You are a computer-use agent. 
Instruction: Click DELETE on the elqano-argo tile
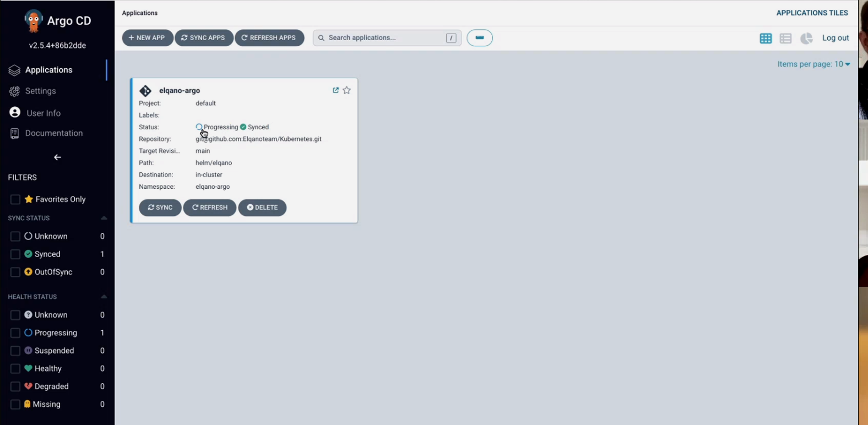pos(262,208)
